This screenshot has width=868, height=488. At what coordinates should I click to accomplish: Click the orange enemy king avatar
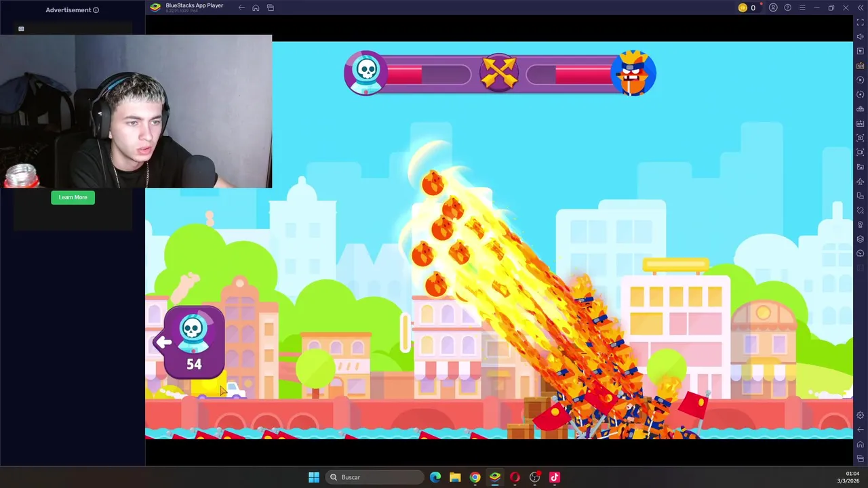click(633, 72)
